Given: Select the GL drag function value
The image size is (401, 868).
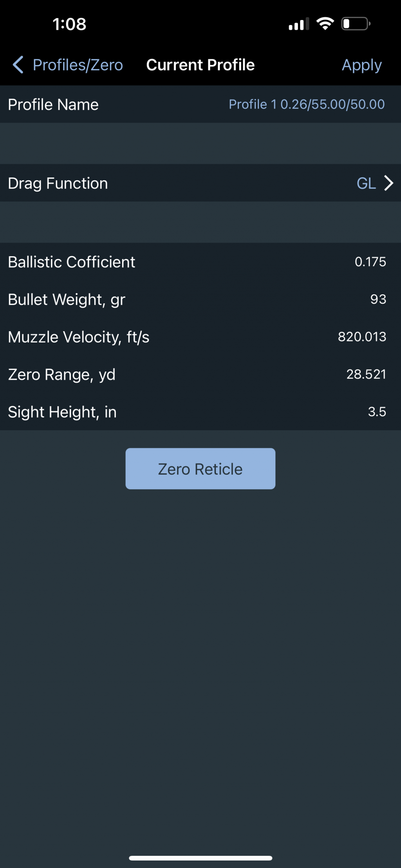Looking at the screenshot, I should click(x=366, y=183).
